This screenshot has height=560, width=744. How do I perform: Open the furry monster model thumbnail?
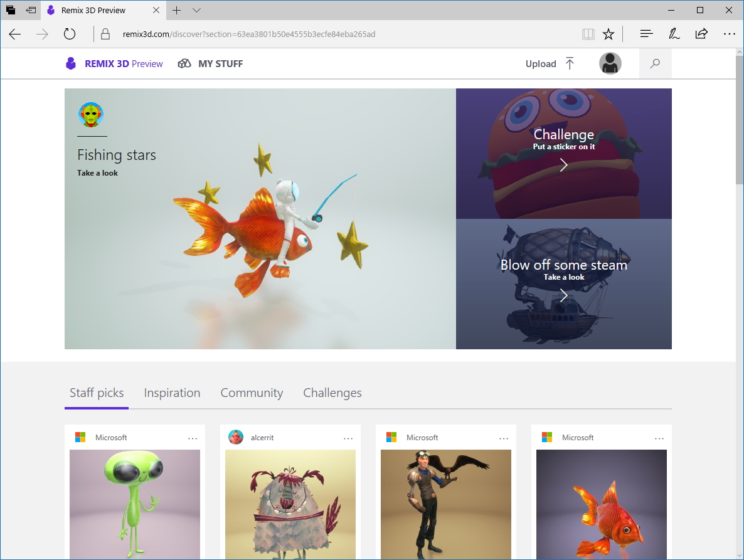tap(290, 505)
